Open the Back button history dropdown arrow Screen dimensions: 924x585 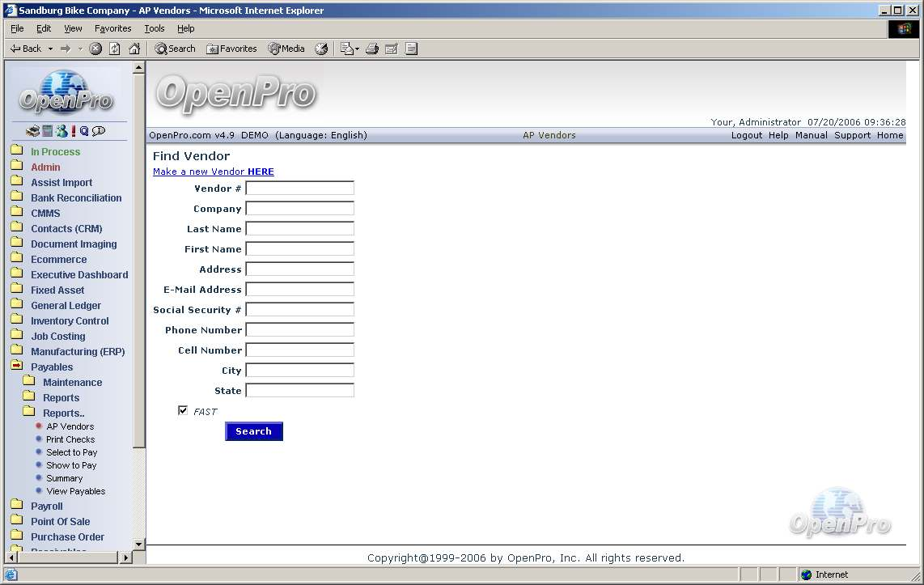(x=50, y=49)
